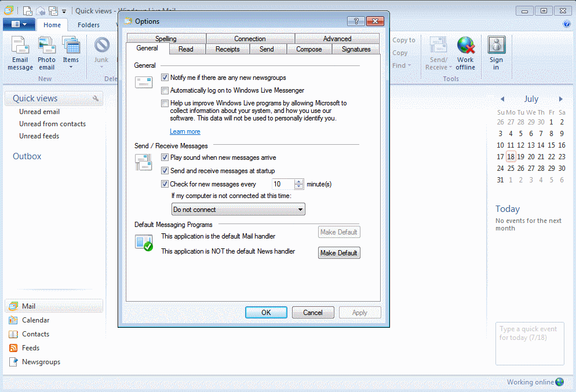Increase the minutes spinner value

point(299,181)
